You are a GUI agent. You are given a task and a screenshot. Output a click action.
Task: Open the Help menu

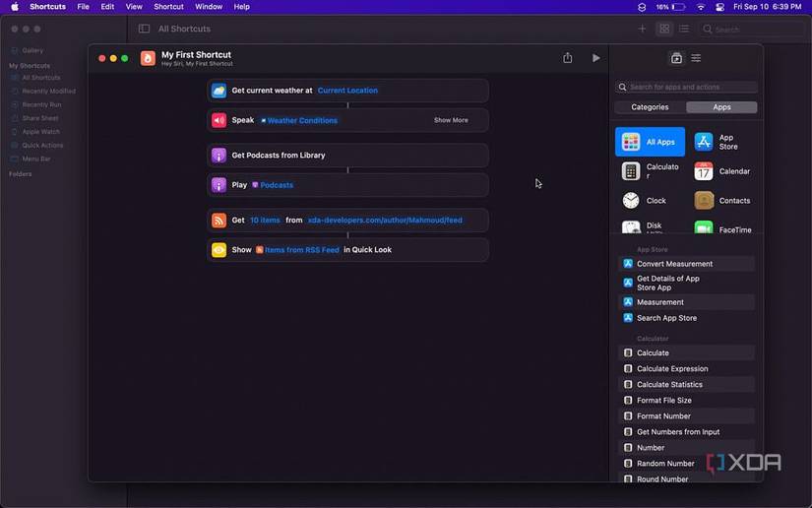tap(241, 7)
